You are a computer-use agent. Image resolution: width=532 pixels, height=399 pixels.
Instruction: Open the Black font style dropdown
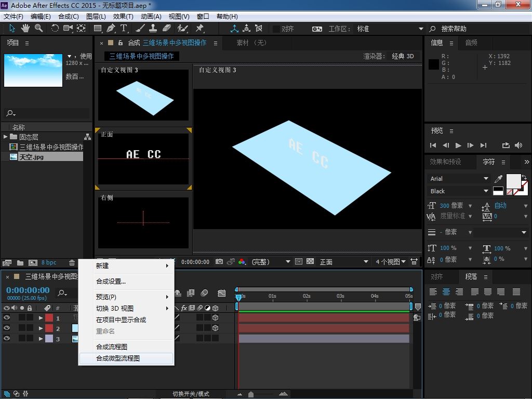click(459, 191)
